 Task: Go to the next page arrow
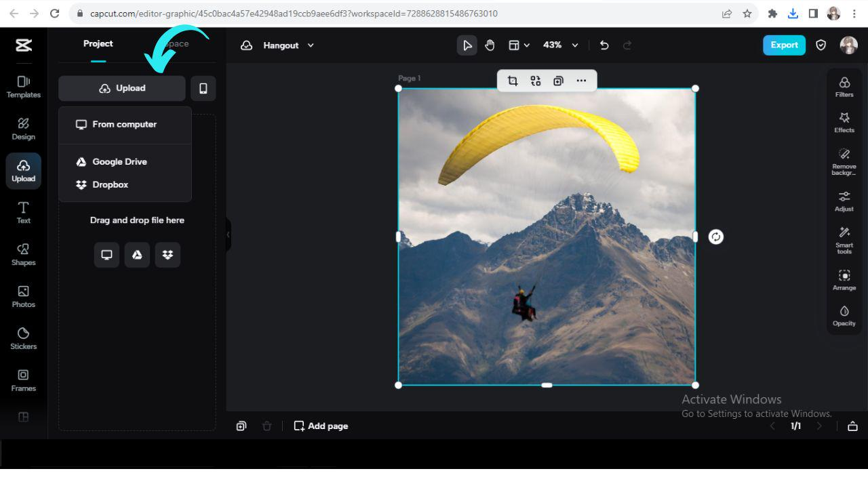[x=819, y=426]
